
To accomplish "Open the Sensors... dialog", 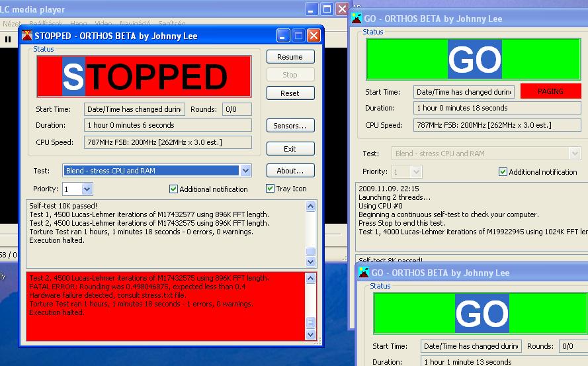I will tap(290, 126).
